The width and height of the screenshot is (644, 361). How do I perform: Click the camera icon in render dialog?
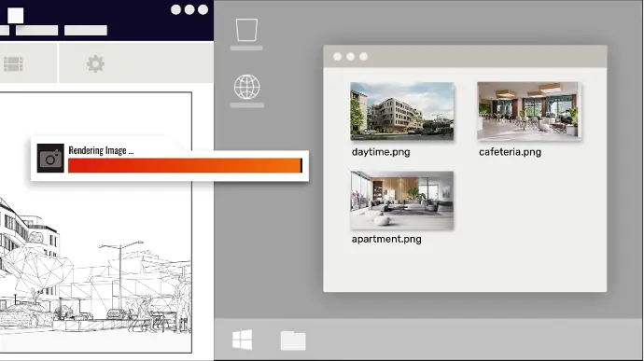50,159
